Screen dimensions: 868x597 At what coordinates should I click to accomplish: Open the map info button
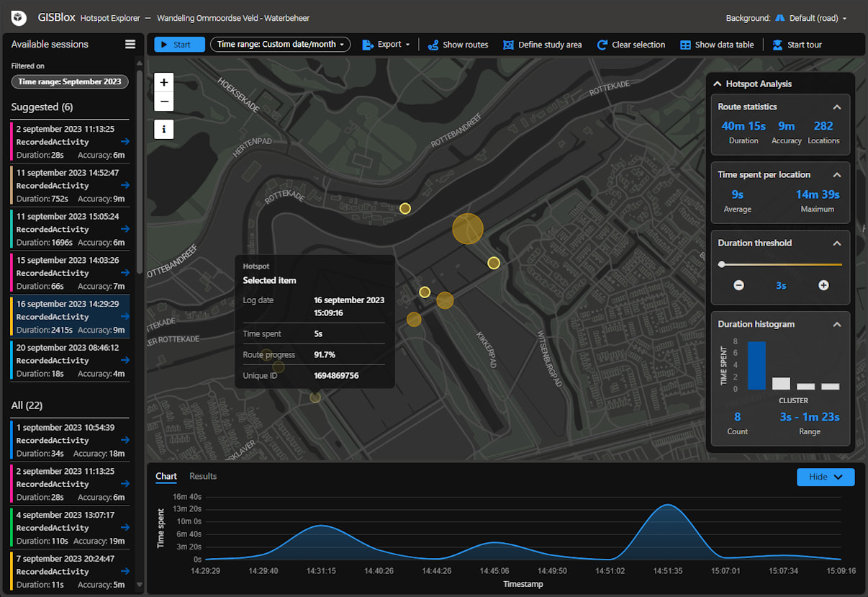pos(164,130)
